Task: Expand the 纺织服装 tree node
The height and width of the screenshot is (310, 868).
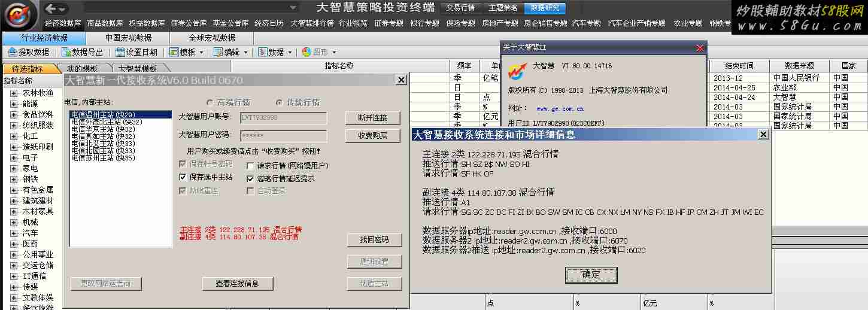Action: 14,125
